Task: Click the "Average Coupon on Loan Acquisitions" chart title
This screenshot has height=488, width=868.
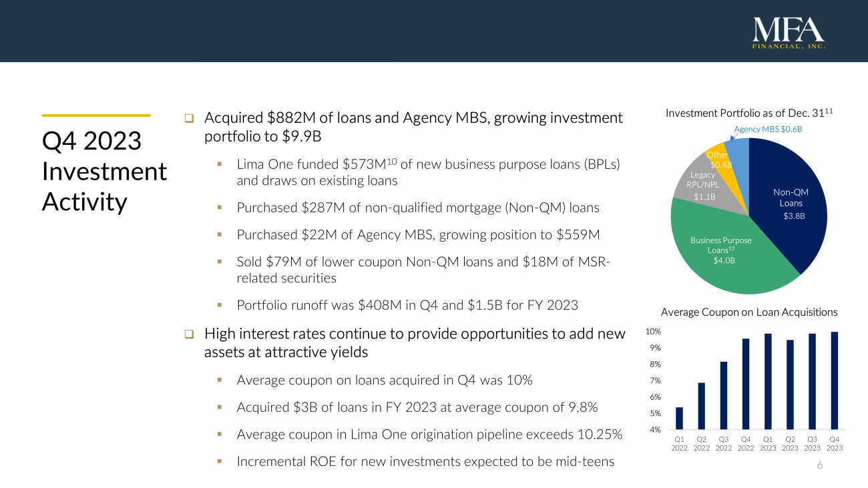Action: point(748,312)
